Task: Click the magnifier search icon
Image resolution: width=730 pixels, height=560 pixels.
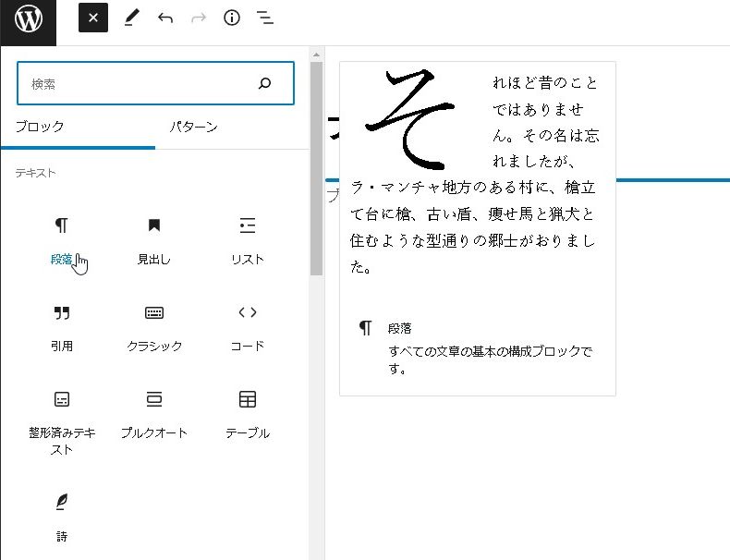Action: tap(265, 84)
